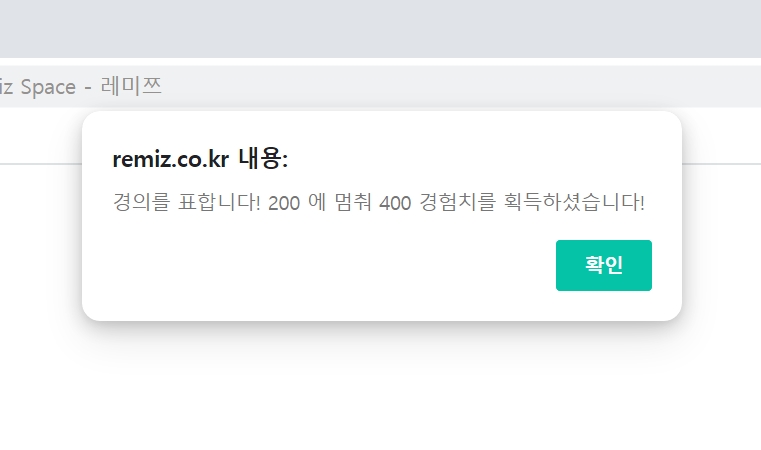This screenshot has height=450, width=761.
Task: Click the word 'Space' in the tab title
Action: click(x=48, y=87)
